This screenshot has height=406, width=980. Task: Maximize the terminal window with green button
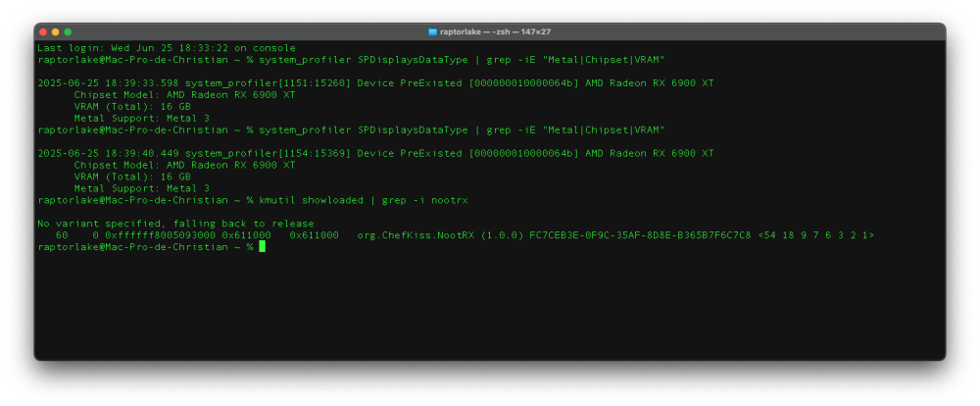click(68, 32)
